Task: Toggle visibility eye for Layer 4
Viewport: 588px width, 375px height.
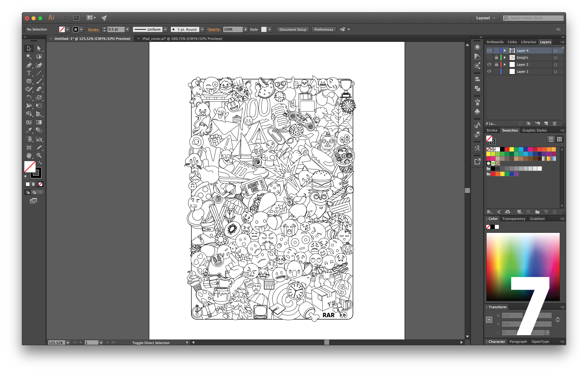Action: [x=489, y=50]
